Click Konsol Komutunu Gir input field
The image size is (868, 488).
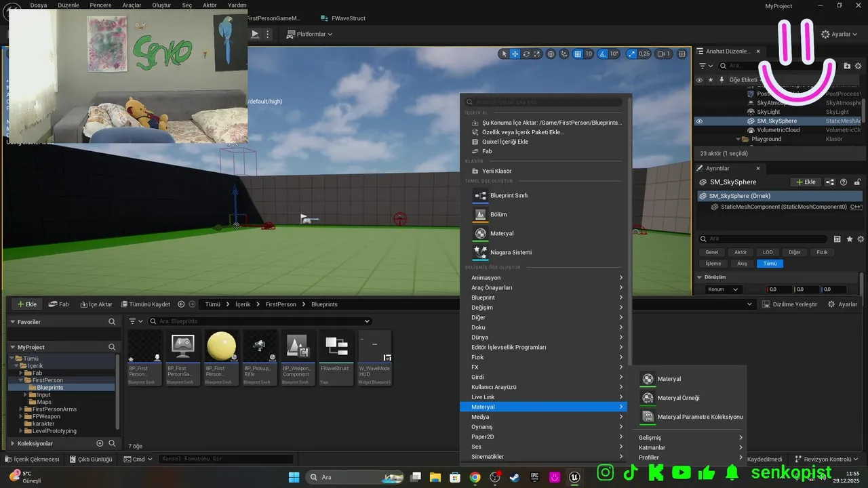(x=226, y=459)
